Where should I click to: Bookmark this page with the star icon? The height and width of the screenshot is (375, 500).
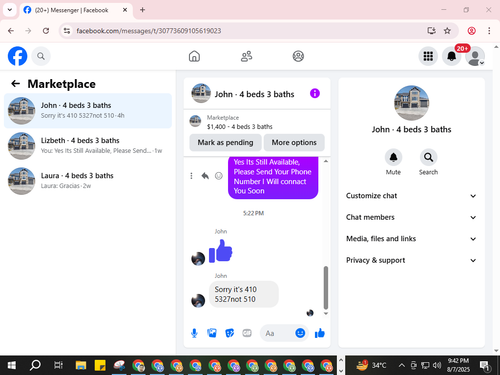447,31
